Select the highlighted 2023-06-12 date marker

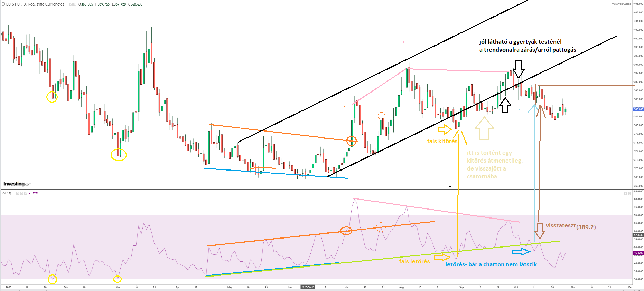pos(308,287)
